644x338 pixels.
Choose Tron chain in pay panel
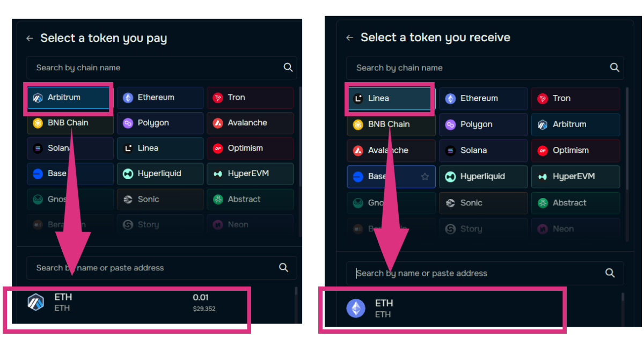(250, 98)
